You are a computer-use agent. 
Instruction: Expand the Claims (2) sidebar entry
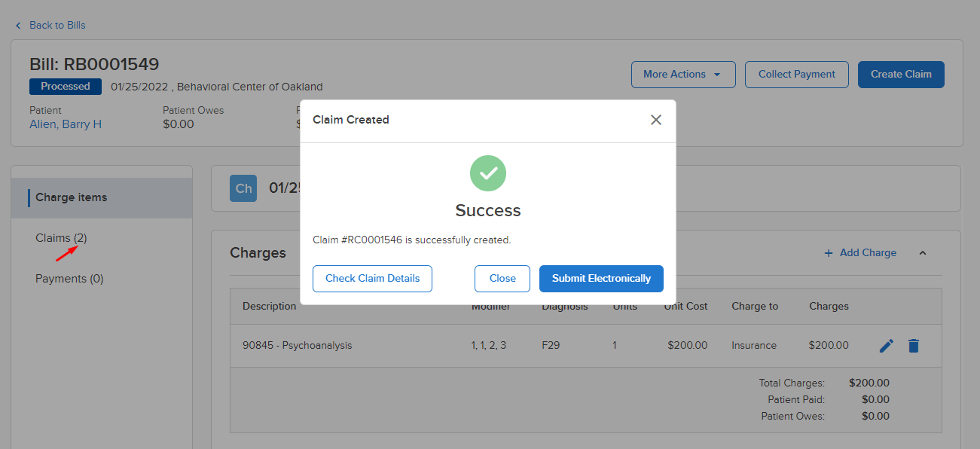(x=61, y=237)
